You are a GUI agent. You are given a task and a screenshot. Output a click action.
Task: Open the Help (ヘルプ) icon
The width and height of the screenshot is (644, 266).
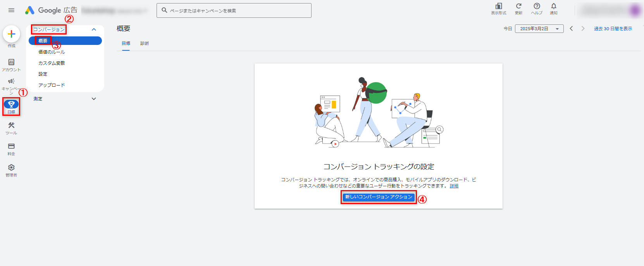tap(537, 7)
